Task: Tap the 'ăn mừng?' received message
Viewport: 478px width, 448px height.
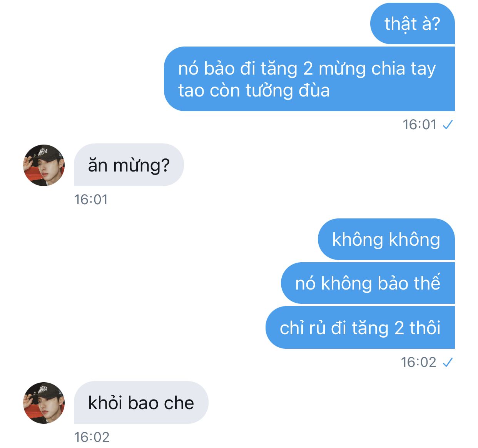Action: click(x=129, y=165)
